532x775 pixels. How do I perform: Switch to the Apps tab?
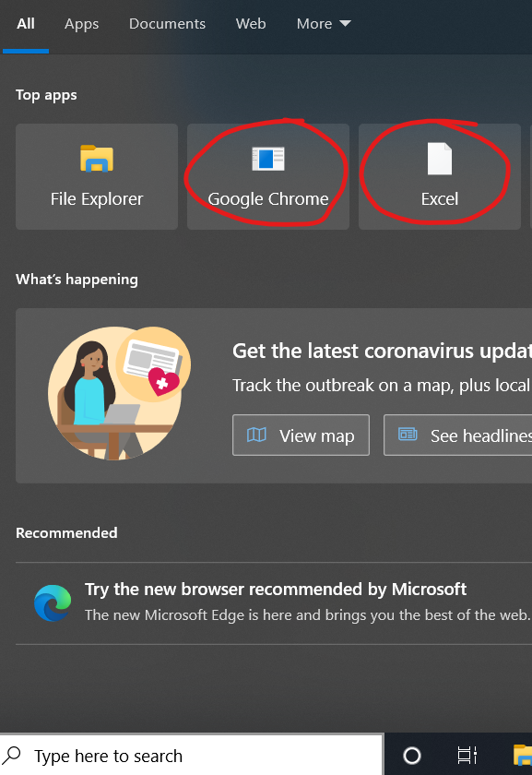pyautogui.click(x=81, y=24)
